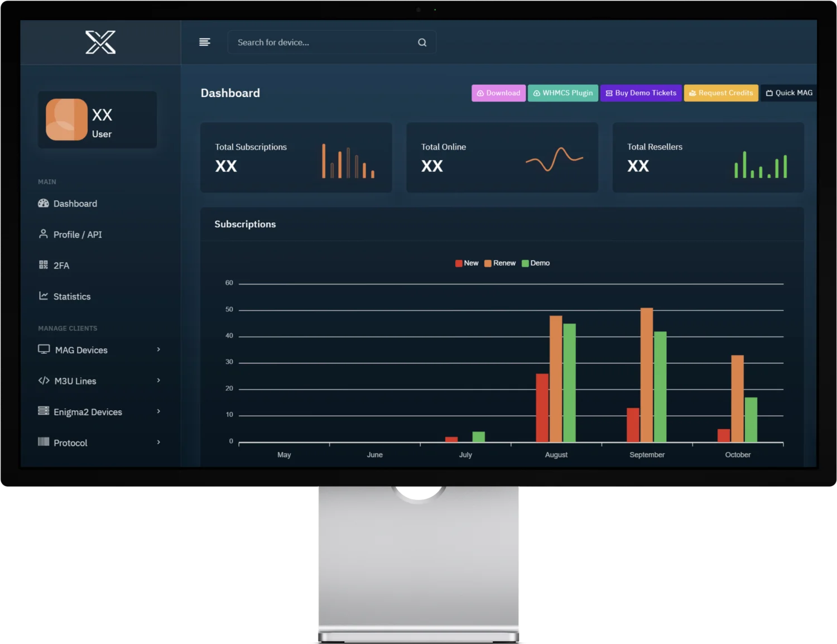
Task: Click the Statistics chart icon
Action: [44, 296]
